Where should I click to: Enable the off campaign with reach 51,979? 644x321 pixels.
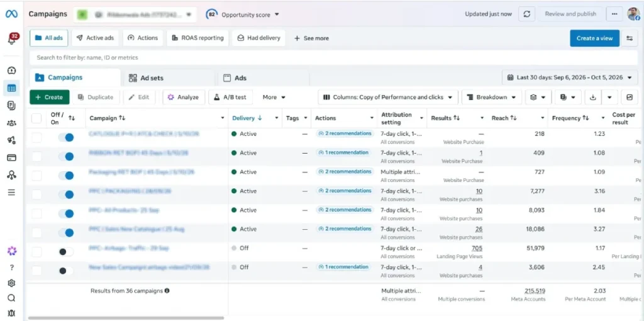[66, 252]
